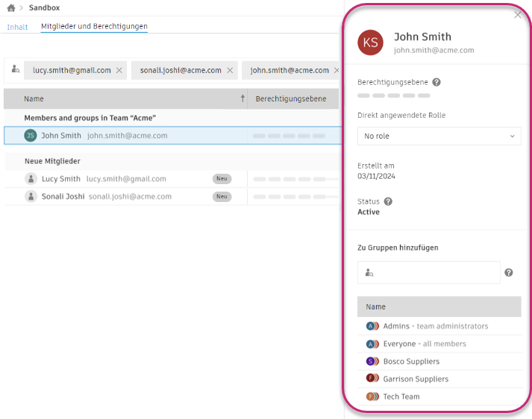The image size is (532, 419).
Task: Click the ascending sort arrow in Name header
Action: coord(242,98)
